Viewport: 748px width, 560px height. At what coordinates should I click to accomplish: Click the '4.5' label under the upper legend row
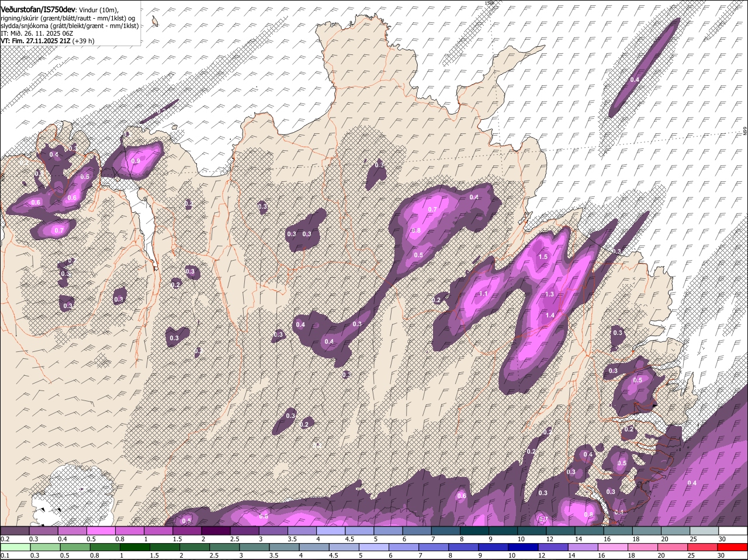pos(351,539)
